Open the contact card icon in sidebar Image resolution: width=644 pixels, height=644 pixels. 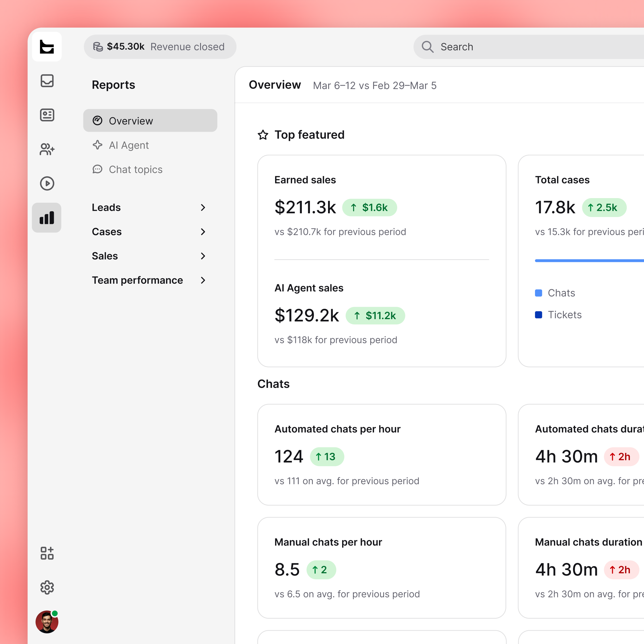(47, 115)
